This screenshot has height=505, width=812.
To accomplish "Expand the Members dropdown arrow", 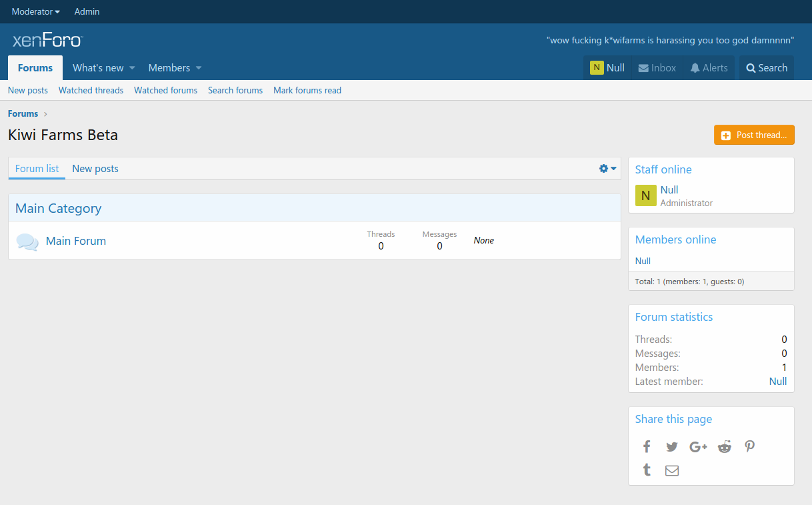I will [199, 68].
